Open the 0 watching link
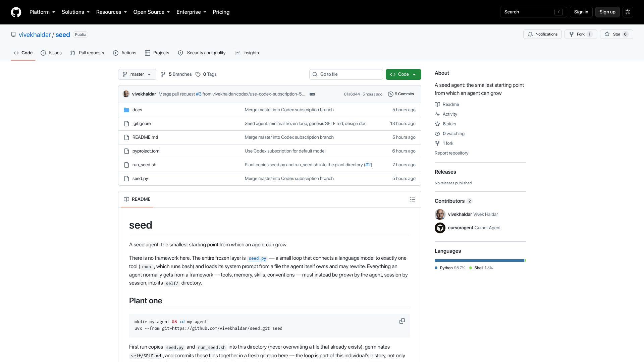The height and width of the screenshot is (362, 644). 450,134
